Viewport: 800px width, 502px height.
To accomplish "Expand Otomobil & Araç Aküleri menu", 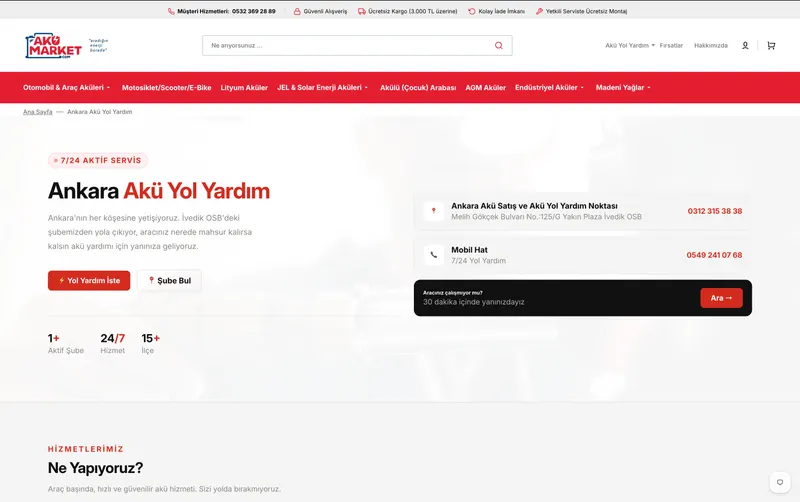I will tap(66, 87).
